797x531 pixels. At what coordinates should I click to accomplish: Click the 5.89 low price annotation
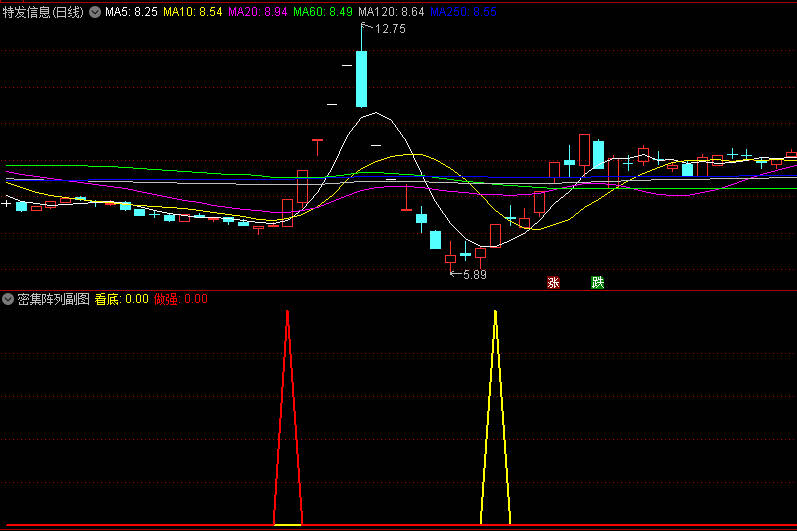click(x=474, y=274)
